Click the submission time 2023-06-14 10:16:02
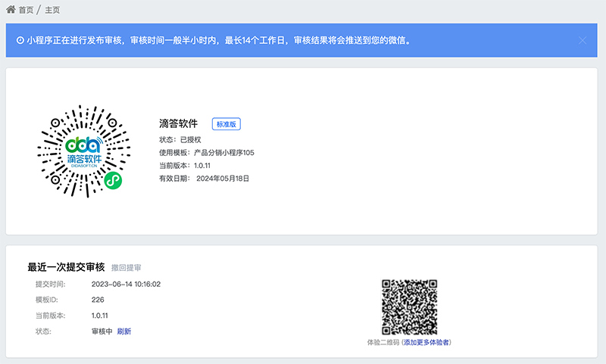Image resolution: width=606 pixels, height=364 pixels. click(x=126, y=285)
